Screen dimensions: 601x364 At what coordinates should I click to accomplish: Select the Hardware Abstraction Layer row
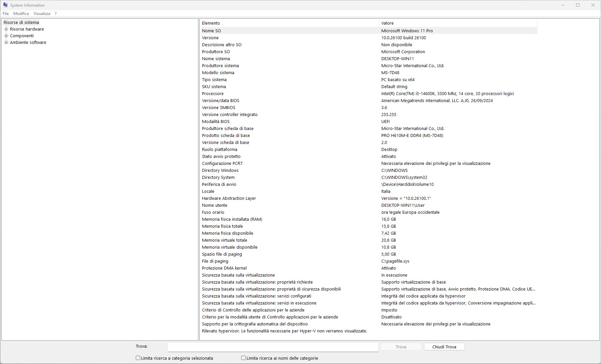(x=369, y=198)
